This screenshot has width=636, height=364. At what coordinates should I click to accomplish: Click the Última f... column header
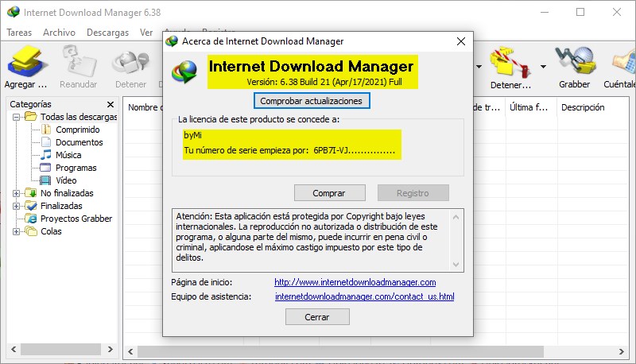pyautogui.click(x=530, y=107)
